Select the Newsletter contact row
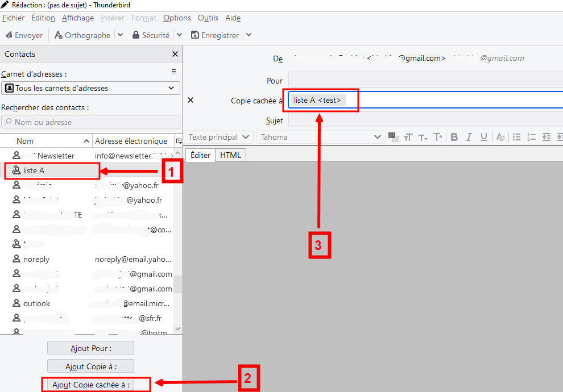563x392 pixels. pyautogui.click(x=87, y=156)
